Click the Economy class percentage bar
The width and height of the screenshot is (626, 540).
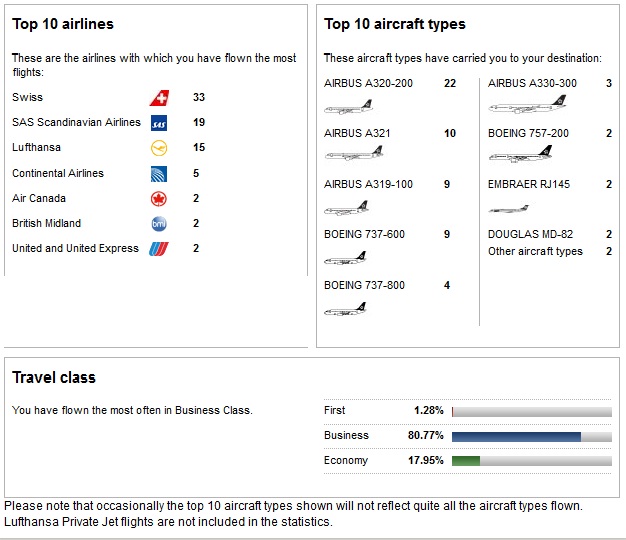[x=531, y=461]
